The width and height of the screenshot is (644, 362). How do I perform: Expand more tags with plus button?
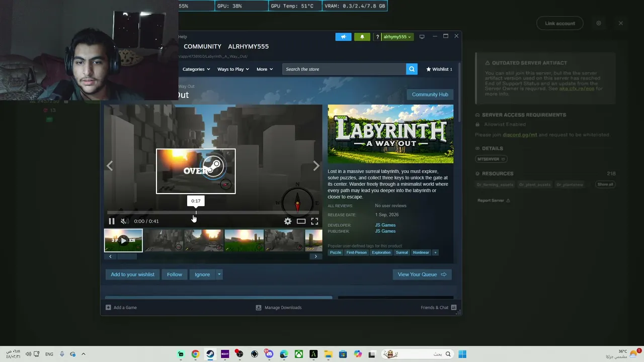point(435,252)
